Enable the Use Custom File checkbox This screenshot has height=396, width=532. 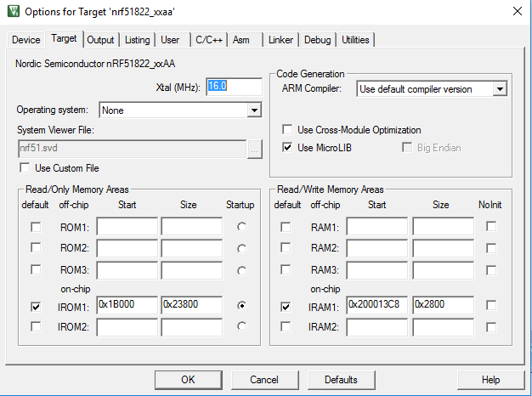point(25,168)
